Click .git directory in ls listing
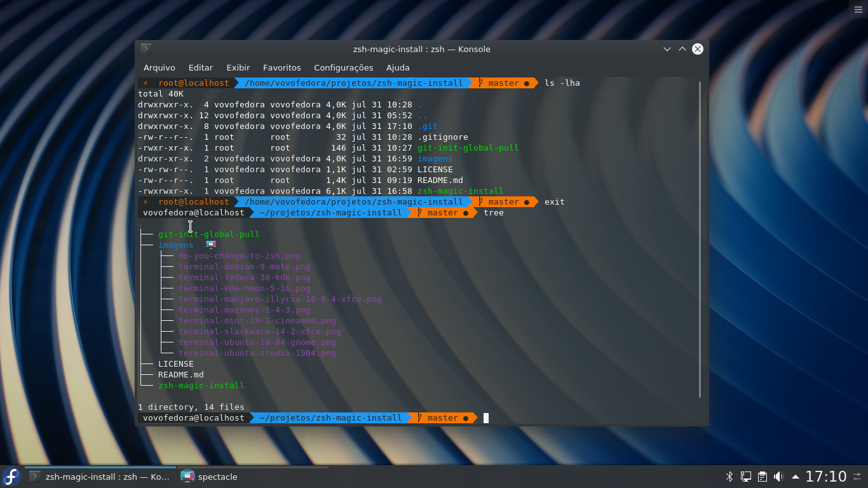Image resolution: width=868 pixels, height=488 pixels. [x=428, y=126]
